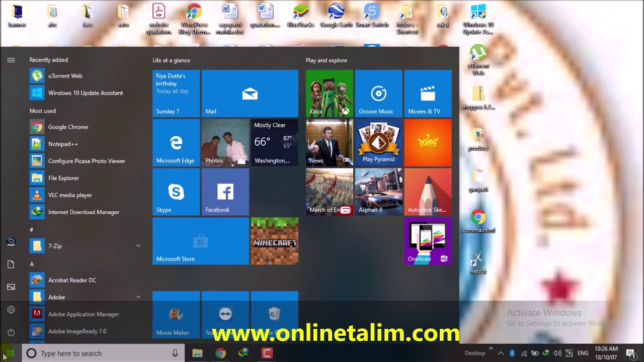Select Google Earth desktop shortcut

[336, 16]
